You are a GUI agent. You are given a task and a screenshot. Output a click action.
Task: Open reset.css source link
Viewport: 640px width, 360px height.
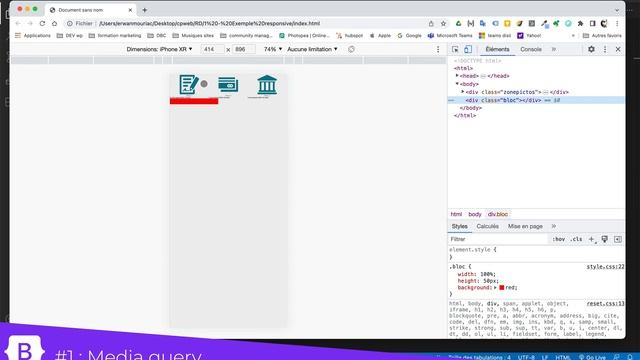coord(605,304)
